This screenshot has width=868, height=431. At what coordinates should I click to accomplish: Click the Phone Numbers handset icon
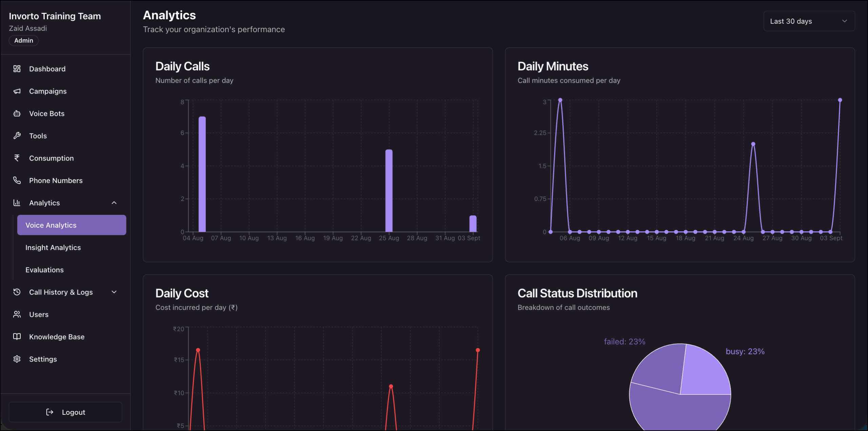17,180
